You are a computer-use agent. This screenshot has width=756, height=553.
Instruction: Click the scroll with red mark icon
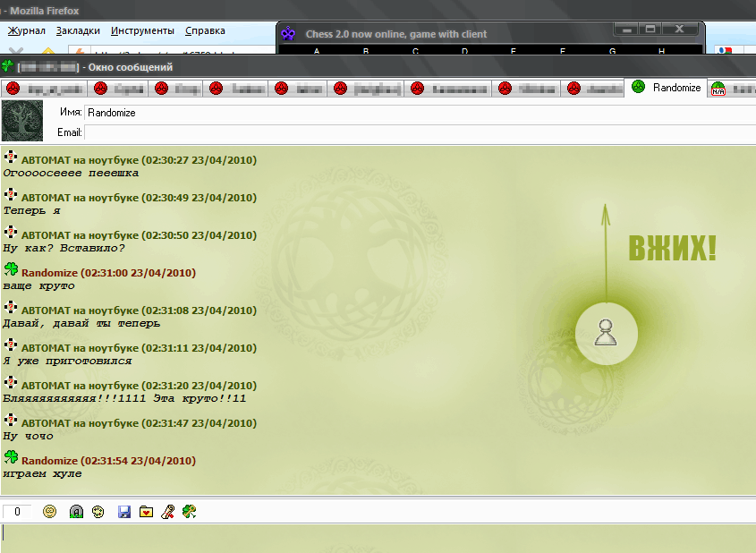pos(167,512)
